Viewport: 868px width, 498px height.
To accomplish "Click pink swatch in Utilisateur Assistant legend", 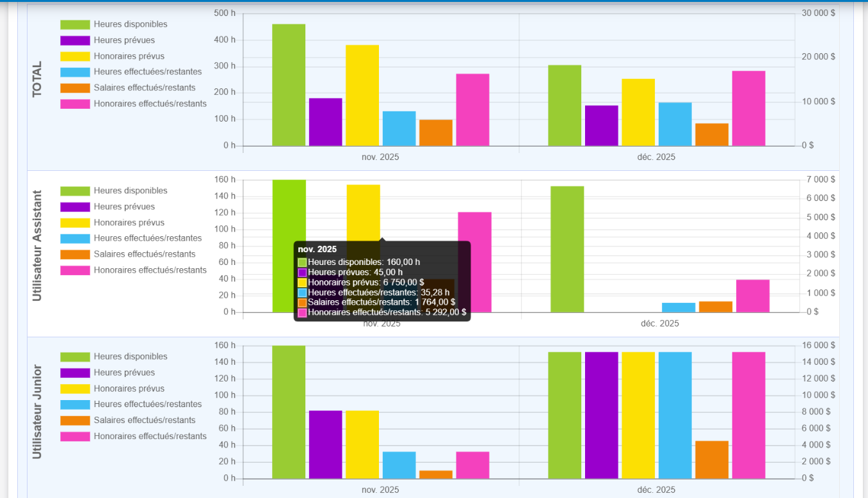I will coord(75,271).
